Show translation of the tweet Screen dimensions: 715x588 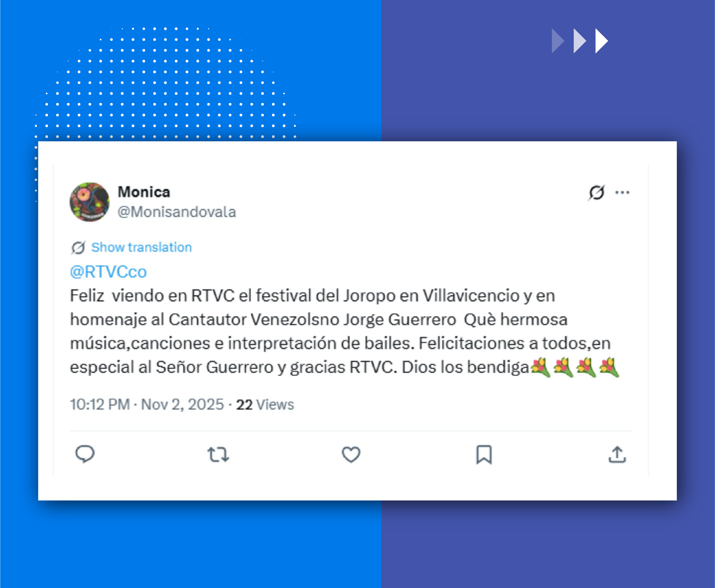point(141,247)
